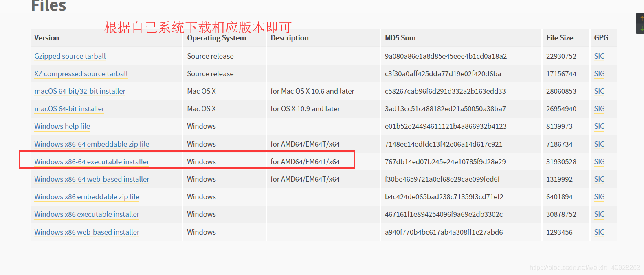The height and width of the screenshot is (275, 644).
Task: Click the Version column header
Action: 46,38
